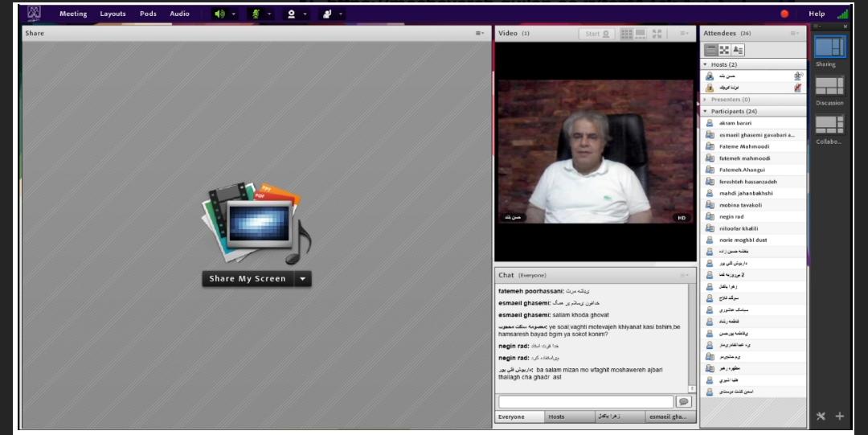This screenshot has height=435, width=868.
Task: Toggle the microphone icon in top bar
Action: pos(256,14)
